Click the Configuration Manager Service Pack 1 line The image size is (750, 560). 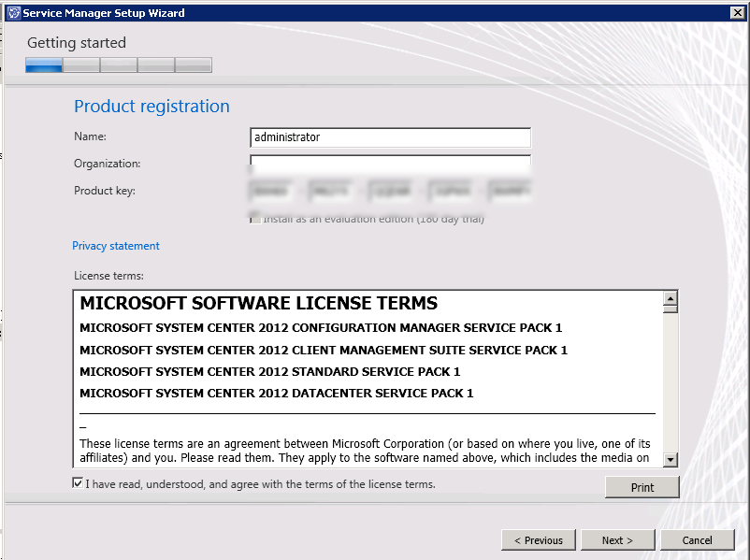[321, 328]
